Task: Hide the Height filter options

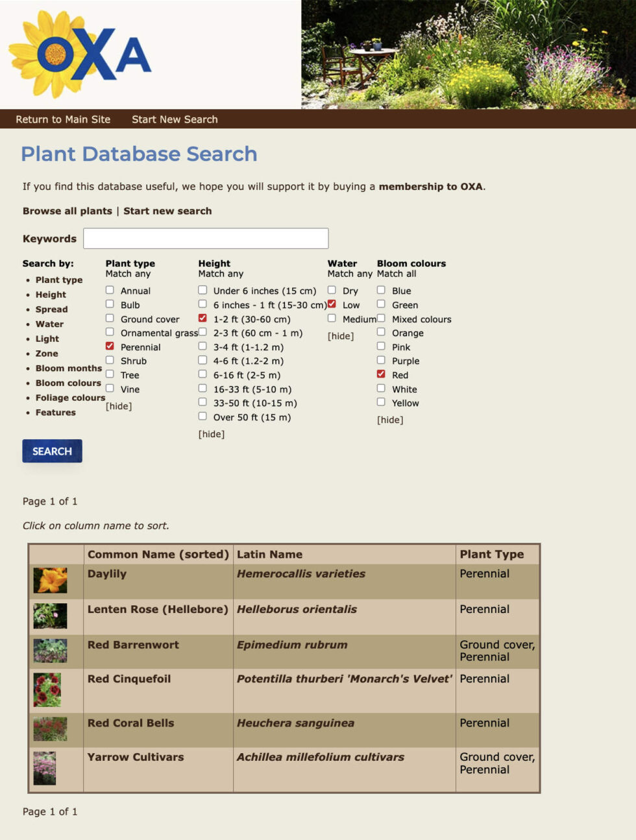Action: point(211,433)
